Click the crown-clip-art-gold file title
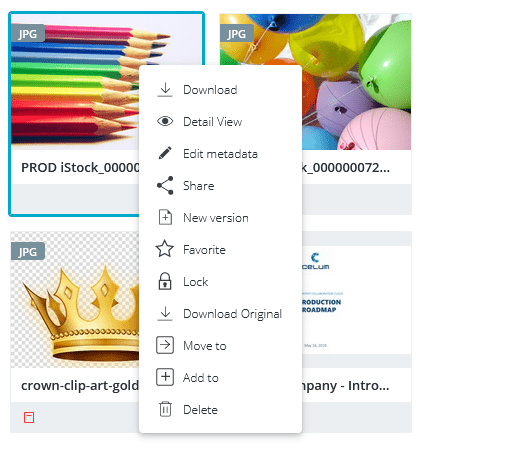The width and height of the screenshot is (525, 449). (x=80, y=386)
